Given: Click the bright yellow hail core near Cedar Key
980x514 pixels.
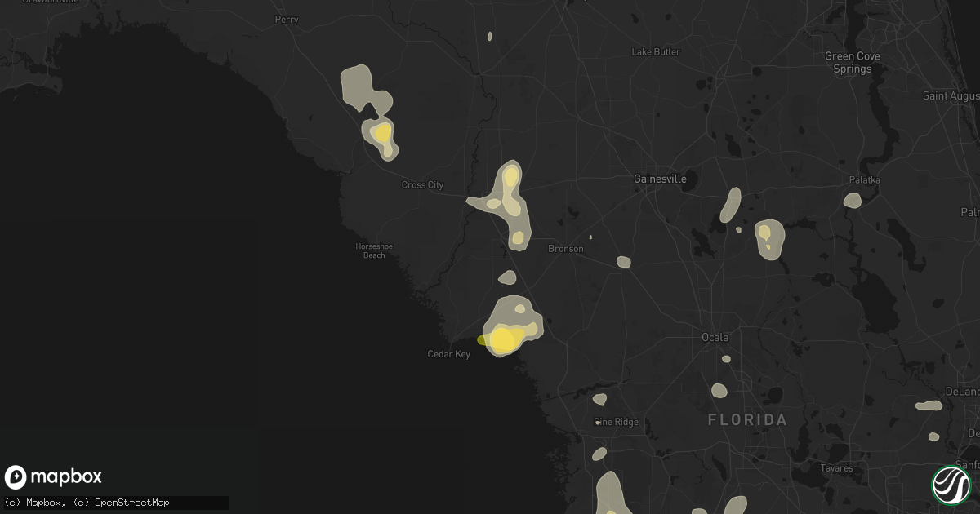Looking at the screenshot, I should click(501, 339).
